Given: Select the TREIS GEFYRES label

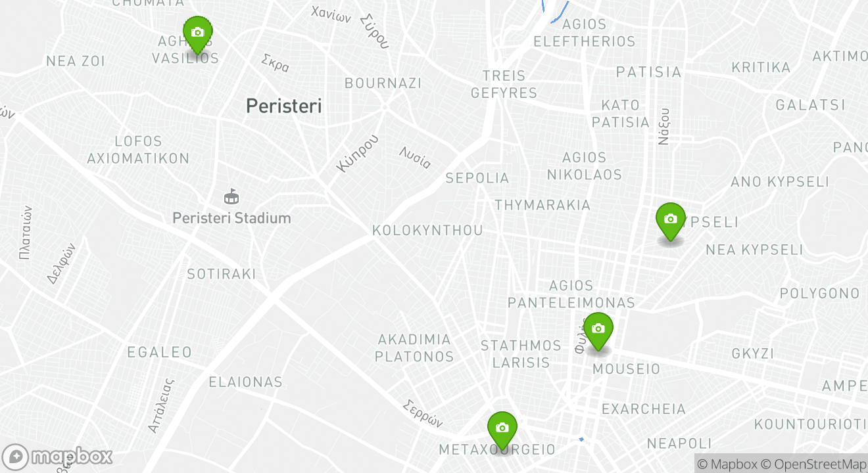Looking at the screenshot, I should coord(504,84).
